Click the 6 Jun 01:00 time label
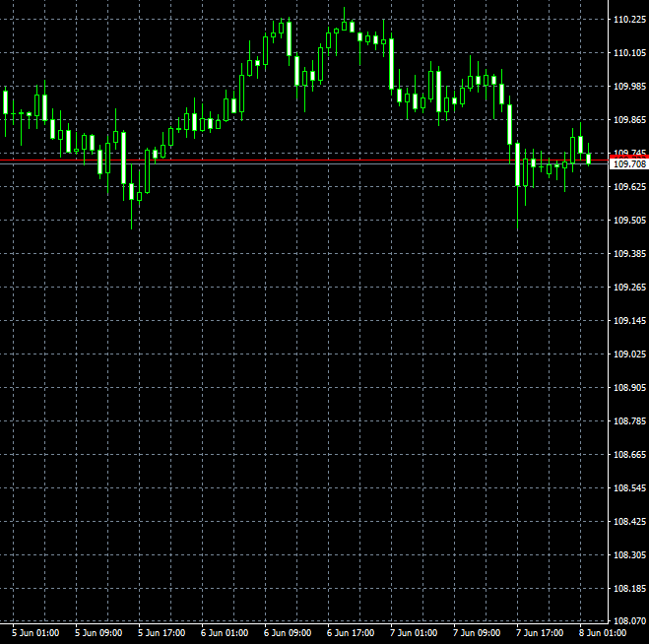The width and height of the screenshot is (649, 644). point(225,633)
